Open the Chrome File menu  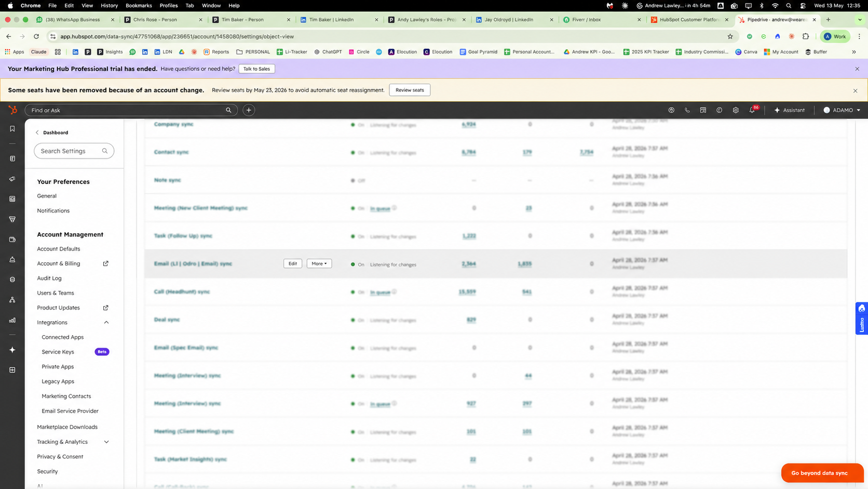point(52,5)
